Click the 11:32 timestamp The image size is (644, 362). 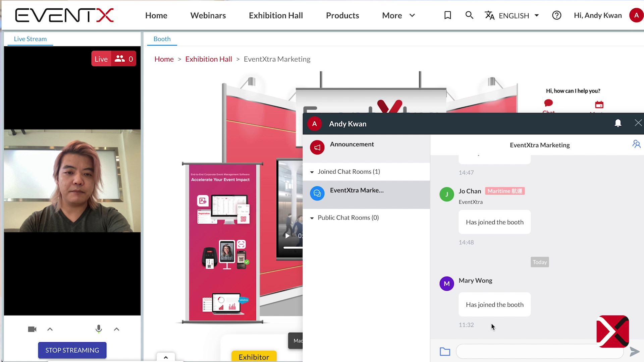coord(466,325)
